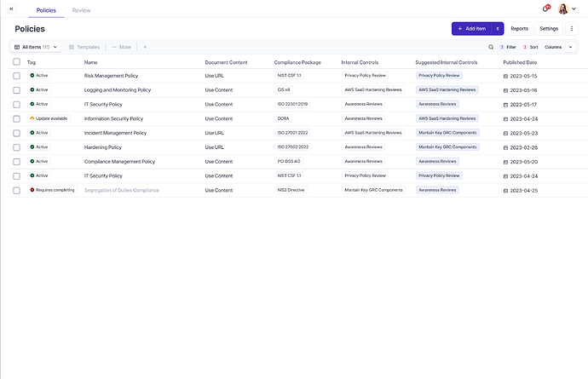Click calendar icon beside 2023-05-15 date
Image resolution: width=588 pixels, height=379 pixels.
(x=505, y=76)
